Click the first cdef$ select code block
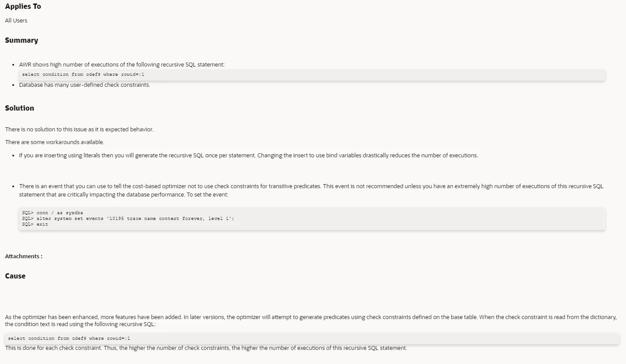This screenshot has height=364, width=626. click(x=312, y=75)
